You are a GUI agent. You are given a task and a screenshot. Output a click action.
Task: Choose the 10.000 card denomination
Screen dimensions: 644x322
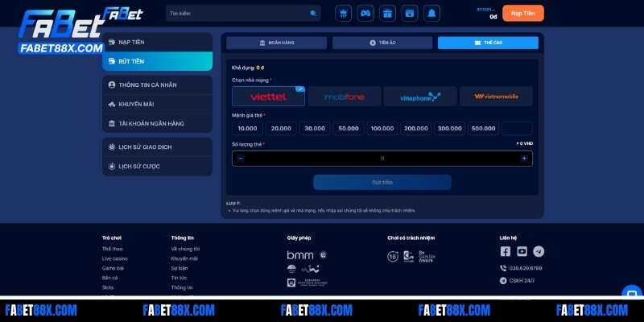(x=247, y=129)
